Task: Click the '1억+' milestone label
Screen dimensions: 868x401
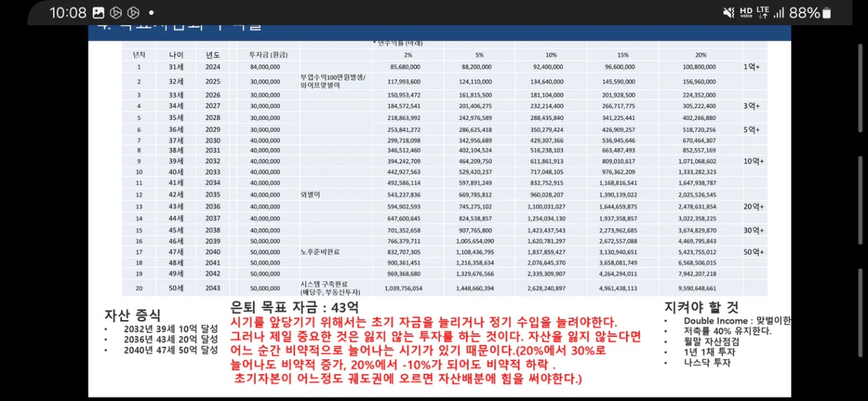Action: pyautogui.click(x=753, y=66)
